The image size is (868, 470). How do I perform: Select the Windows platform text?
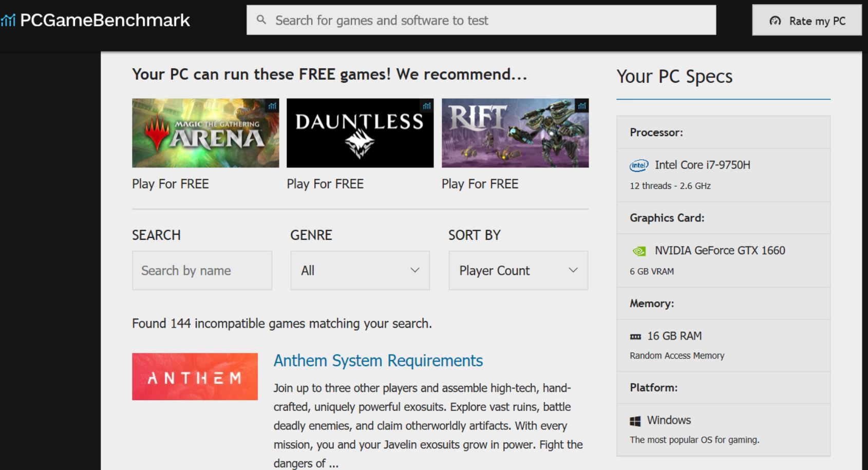pyautogui.click(x=669, y=420)
